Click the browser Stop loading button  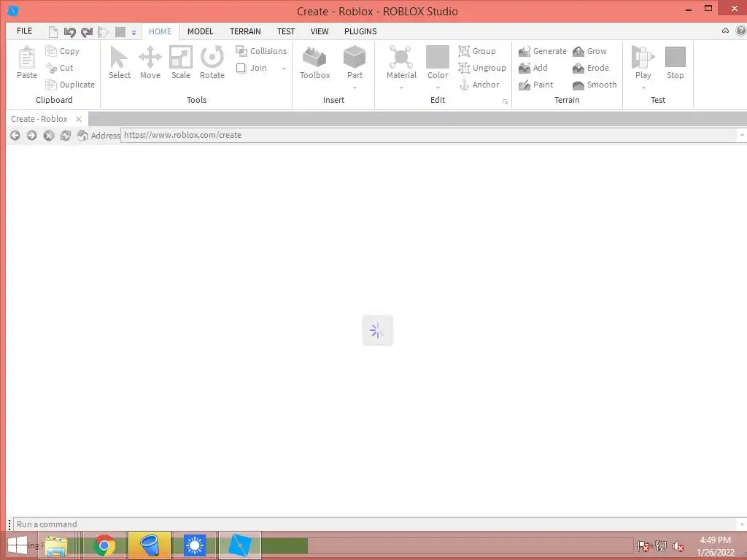[49, 135]
